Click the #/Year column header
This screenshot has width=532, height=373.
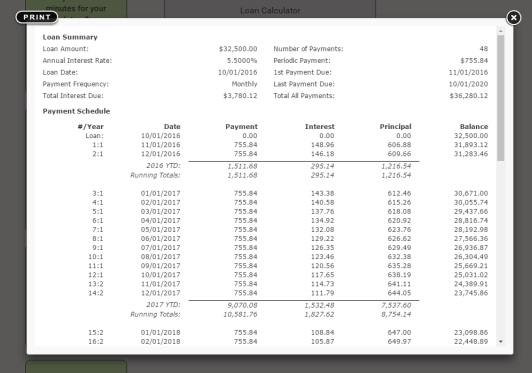pyautogui.click(x=90, y=127)
